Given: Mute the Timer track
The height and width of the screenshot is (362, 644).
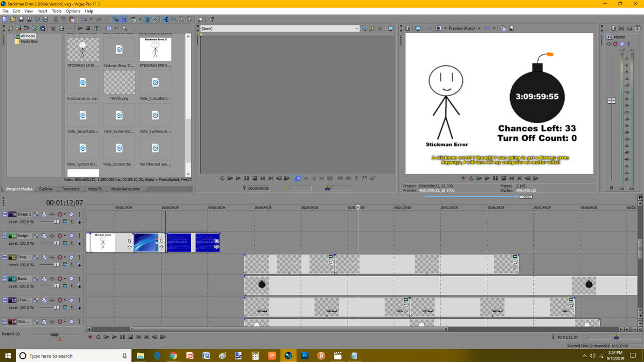Looking at the screenshot, I should click(71, 257).
